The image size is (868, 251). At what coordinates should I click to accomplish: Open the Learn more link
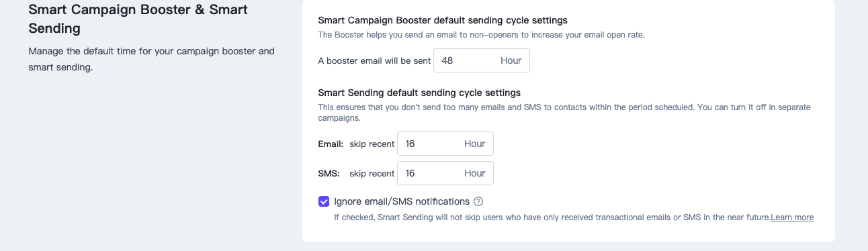[792, 217]
